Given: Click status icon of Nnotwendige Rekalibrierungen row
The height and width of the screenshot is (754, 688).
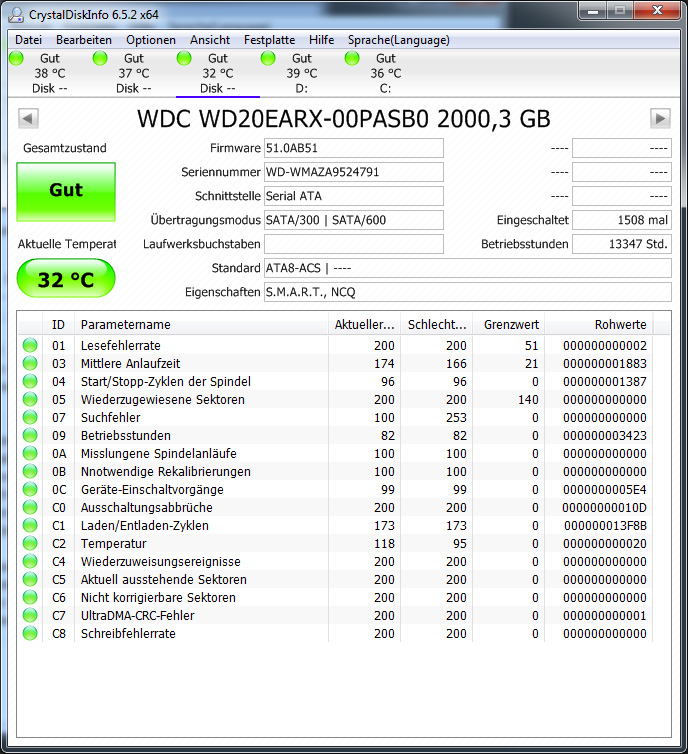Looking at the screenshot, I should [x=30, y=471].
